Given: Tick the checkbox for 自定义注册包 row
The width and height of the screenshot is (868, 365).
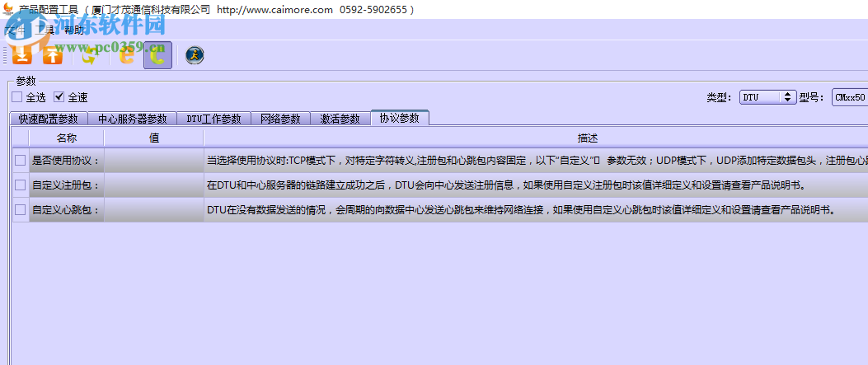Looking at the screenshot, I should click(x=21, y=185).
